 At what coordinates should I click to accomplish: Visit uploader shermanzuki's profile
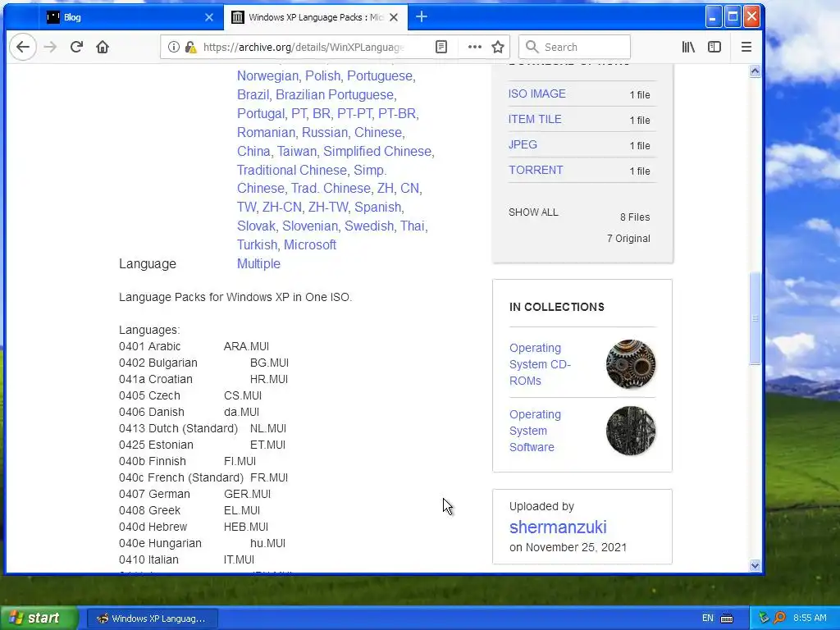[558, 527]
